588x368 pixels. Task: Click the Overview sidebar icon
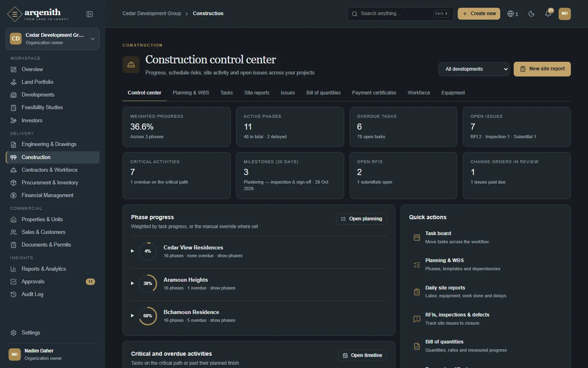pos(13,70)
